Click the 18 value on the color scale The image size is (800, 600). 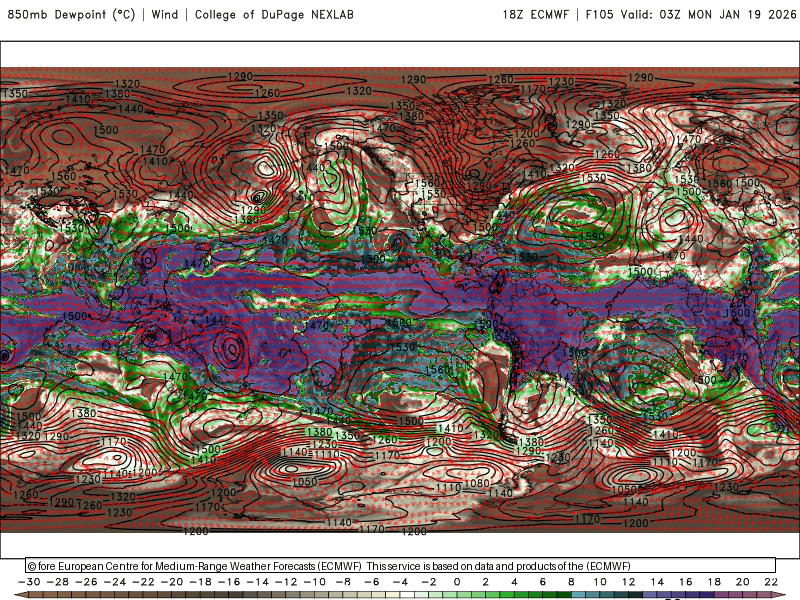pos(714,582)
